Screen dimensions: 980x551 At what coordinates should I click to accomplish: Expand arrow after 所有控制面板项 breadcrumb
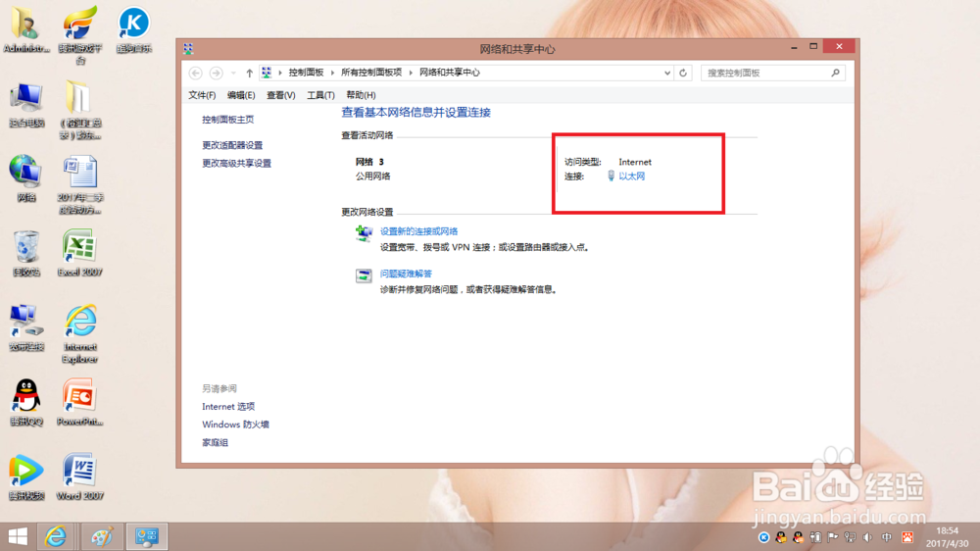pyautogui.click(x=411, y=73)
